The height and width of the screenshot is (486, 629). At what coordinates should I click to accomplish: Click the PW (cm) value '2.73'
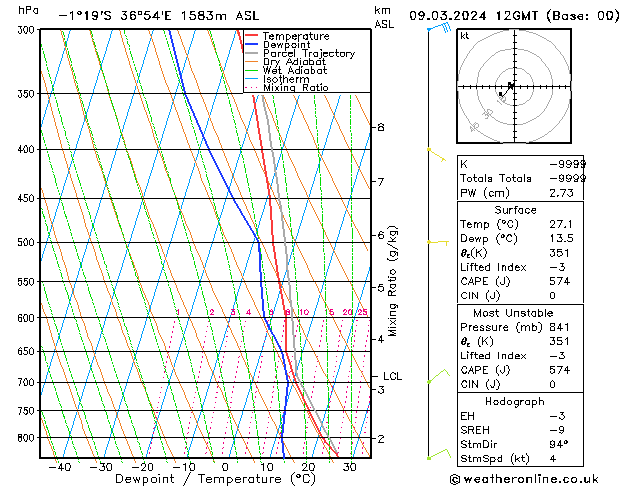561,193
